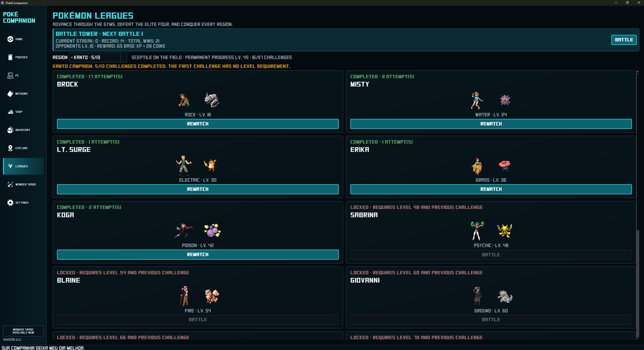The height and width of the screenshot is (350, 644).
Task: Rematch Brock
Action: pyautogui.click(x=198, y=124)
